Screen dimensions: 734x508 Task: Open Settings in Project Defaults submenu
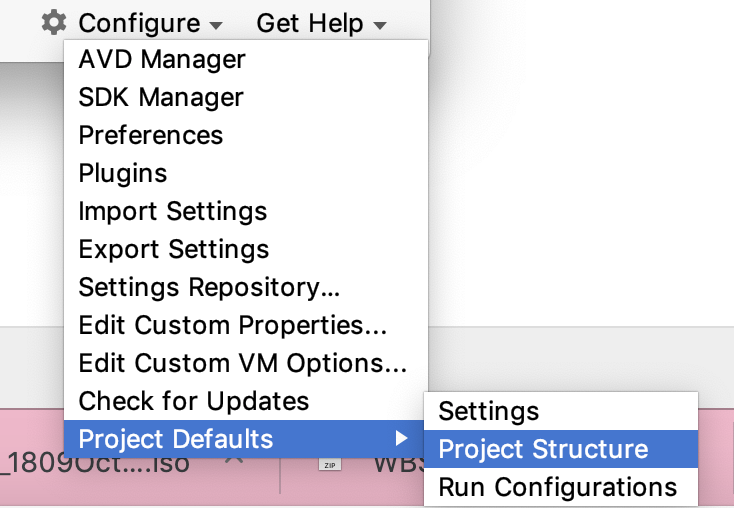tap(489, 411)
